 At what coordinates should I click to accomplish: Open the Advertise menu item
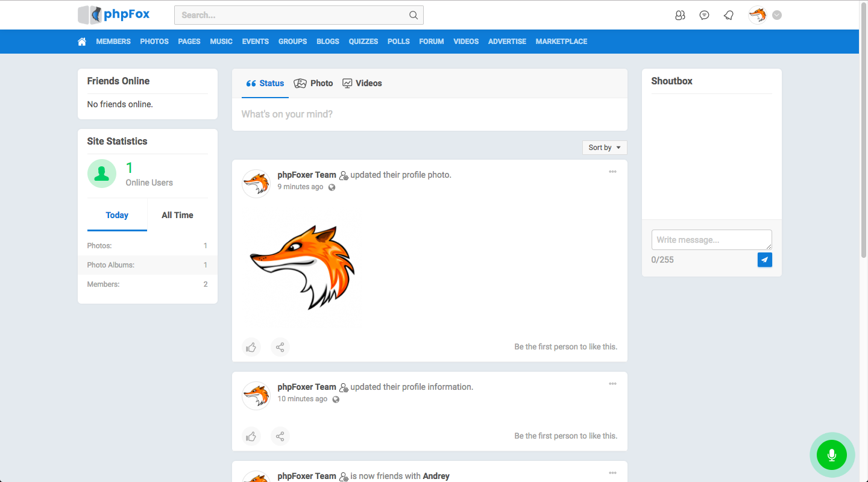pos(507,42)
